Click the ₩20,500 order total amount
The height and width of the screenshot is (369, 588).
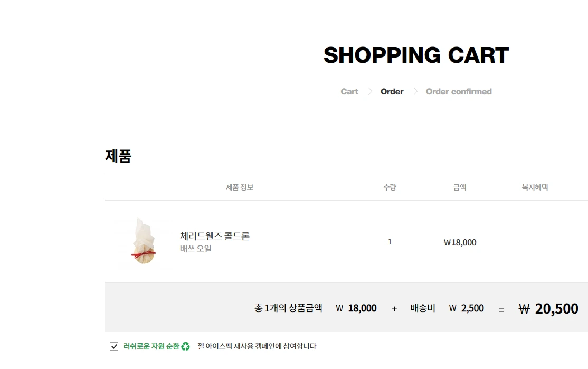click(549, 308)
